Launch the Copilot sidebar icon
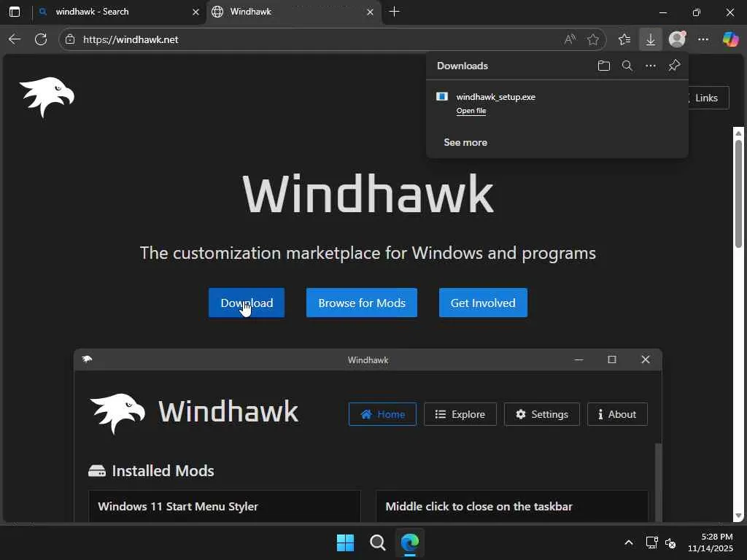 730,39
